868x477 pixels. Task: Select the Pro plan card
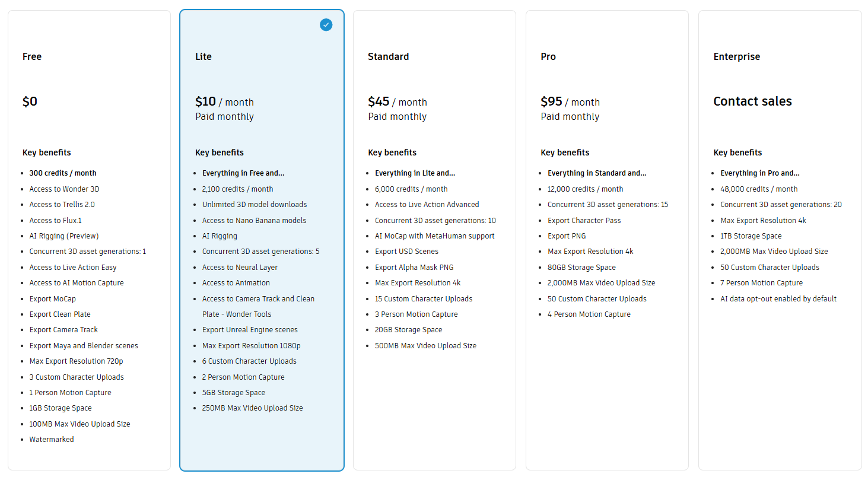tap(607, 240)
